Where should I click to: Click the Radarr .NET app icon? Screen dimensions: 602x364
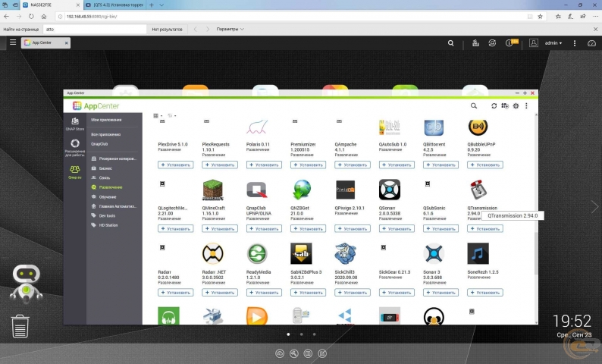click(x=213, y=253)
